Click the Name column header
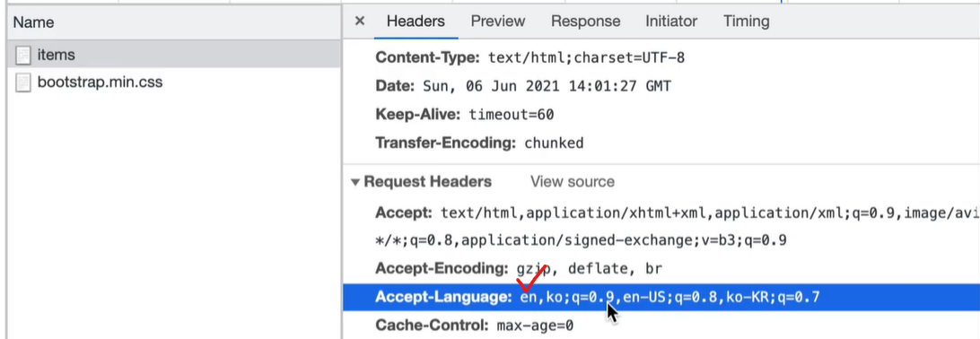Image resolution: width=980 pixels, height=339 pixels. click(174, 22)
